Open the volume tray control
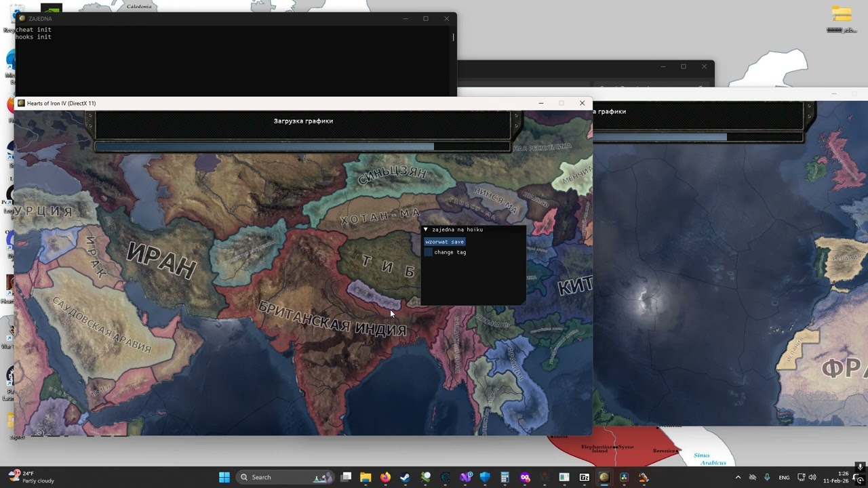Screen dimensions: 868x488 pos(812,477)
